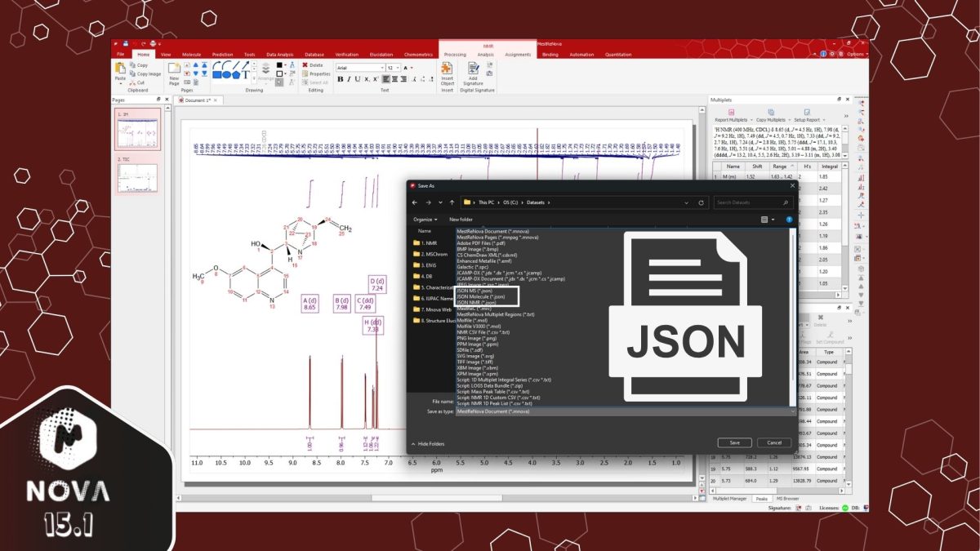Choose SVG Image (*.svg) file type

click(475, 356)
